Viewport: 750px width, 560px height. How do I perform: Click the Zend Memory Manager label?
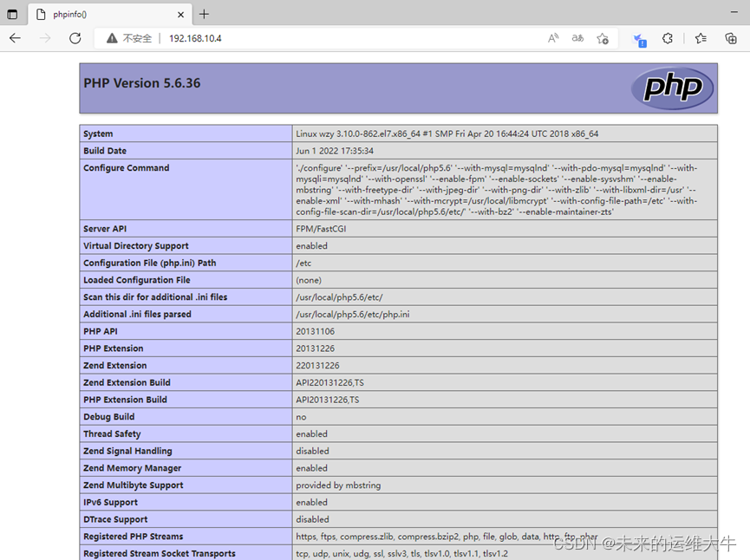tap(133, 468)
